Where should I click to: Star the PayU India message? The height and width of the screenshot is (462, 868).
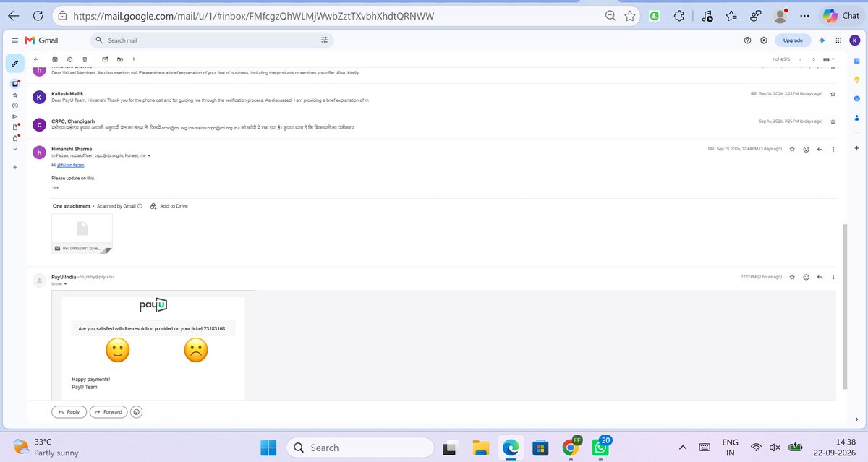point(793,277)
